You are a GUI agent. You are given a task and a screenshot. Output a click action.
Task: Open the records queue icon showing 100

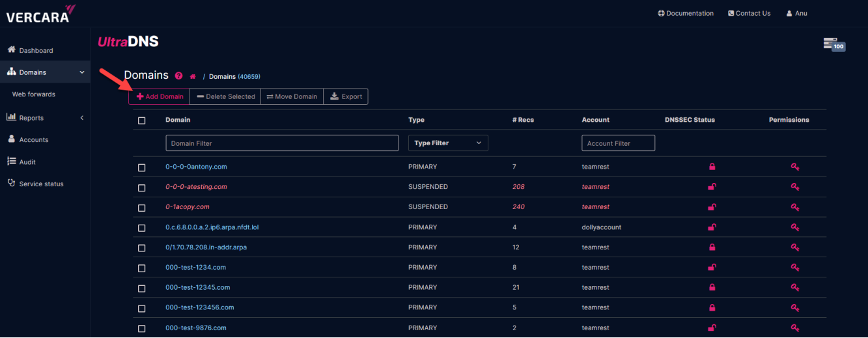click(834, 44)
